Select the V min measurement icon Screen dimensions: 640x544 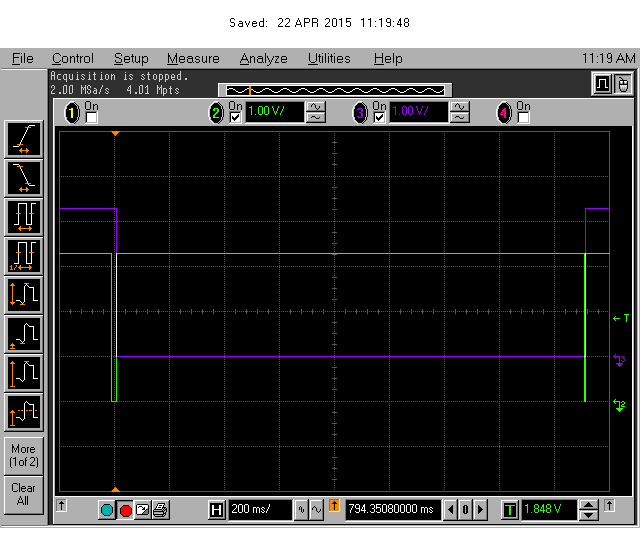pyautogui.click(x=24, y=335)
